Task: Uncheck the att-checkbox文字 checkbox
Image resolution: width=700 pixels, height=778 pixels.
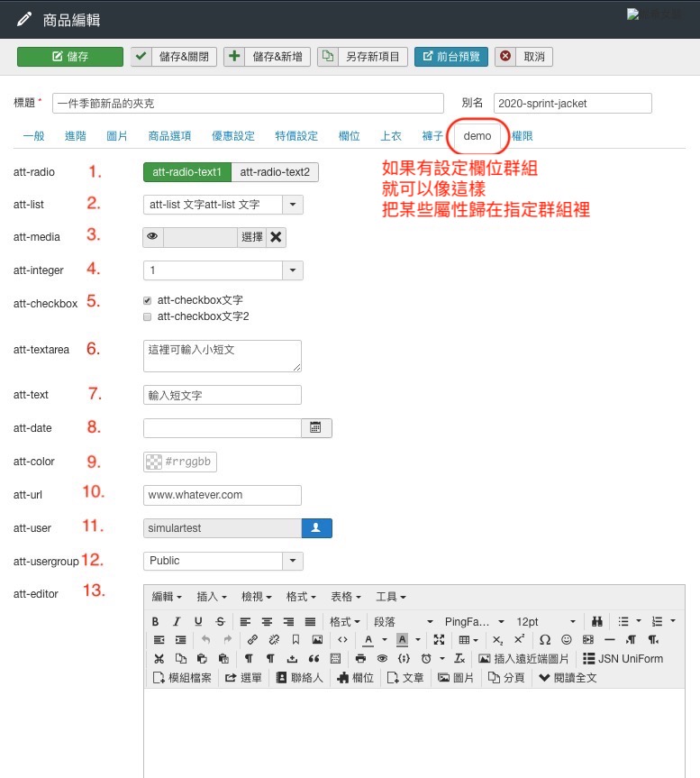Action: click(148, 300)
